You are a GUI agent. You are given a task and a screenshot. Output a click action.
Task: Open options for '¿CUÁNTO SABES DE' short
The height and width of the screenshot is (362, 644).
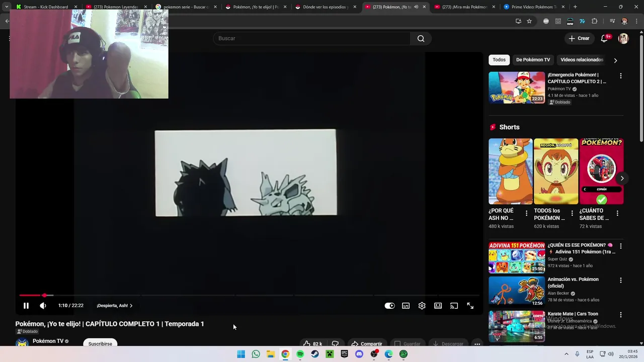click(617, 214)
